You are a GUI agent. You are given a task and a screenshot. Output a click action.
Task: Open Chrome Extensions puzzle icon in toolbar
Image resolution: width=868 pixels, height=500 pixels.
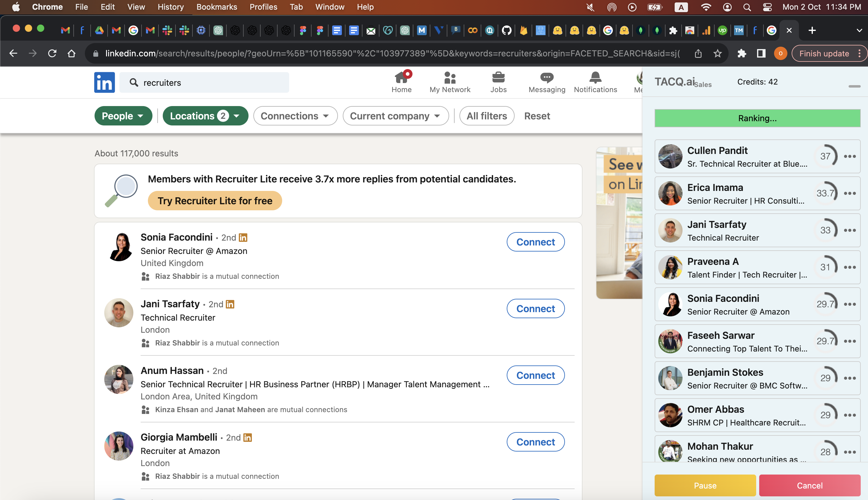(742, 54)
